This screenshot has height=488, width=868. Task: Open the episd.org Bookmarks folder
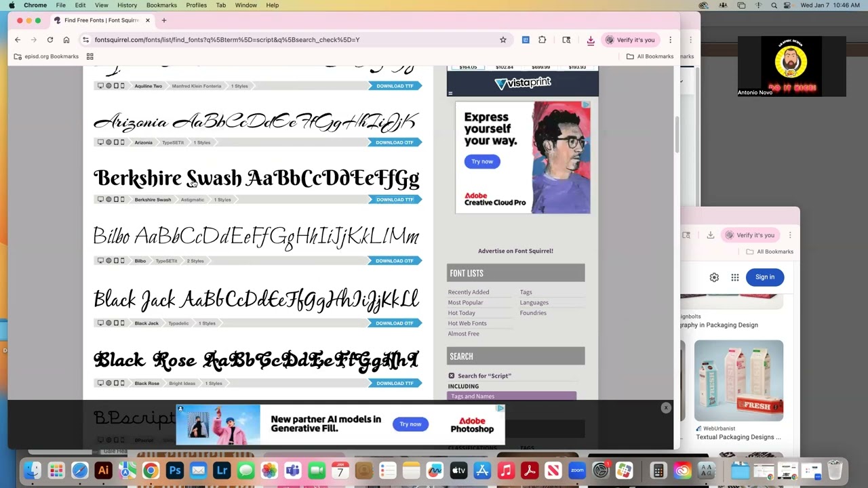coord(47,56)
